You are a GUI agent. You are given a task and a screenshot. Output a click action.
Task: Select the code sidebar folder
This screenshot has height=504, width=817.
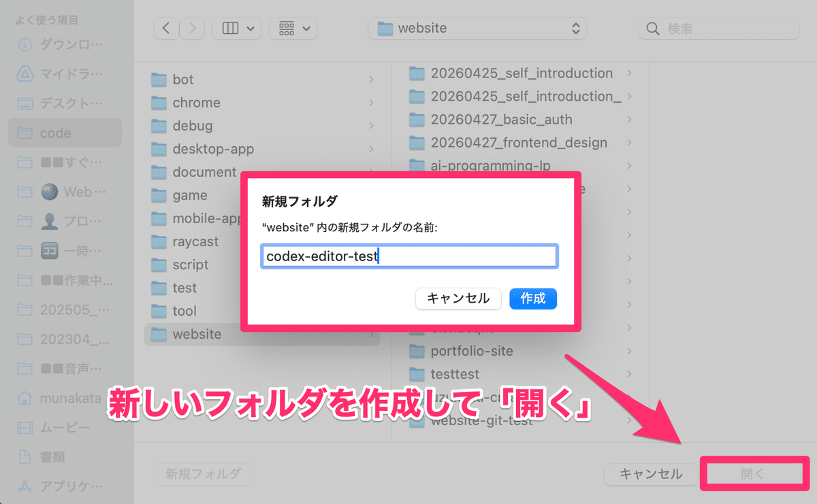(65, 133)
